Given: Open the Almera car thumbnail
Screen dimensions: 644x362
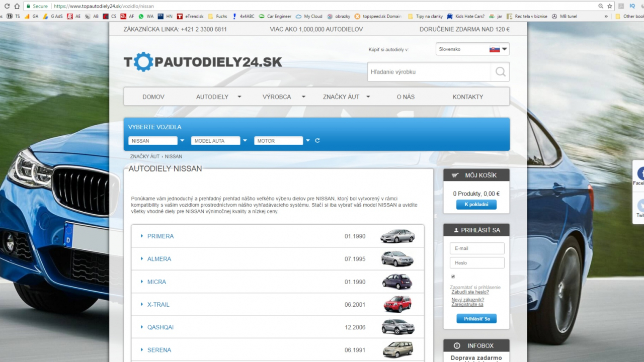Looking at the screenshot, I should click(397, 258).
